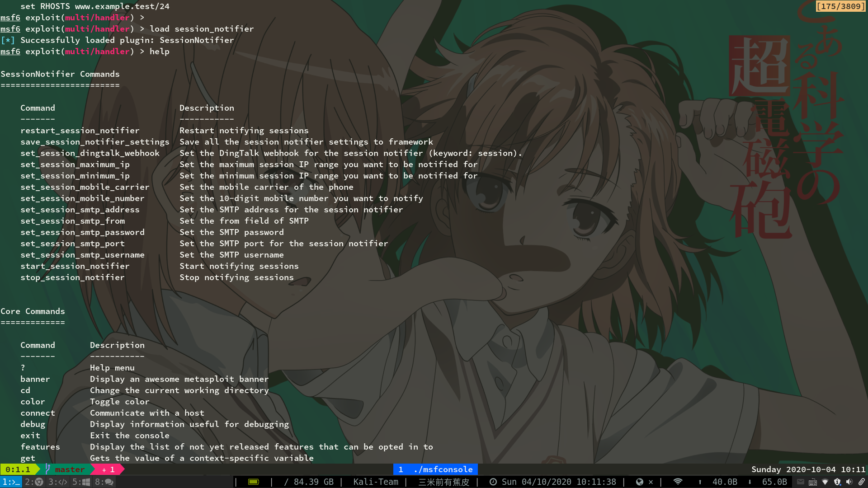The height and width of the screenshot is (488, 868).
Task: Click the 'start_session_notifier' command
Action: [75, 266]
